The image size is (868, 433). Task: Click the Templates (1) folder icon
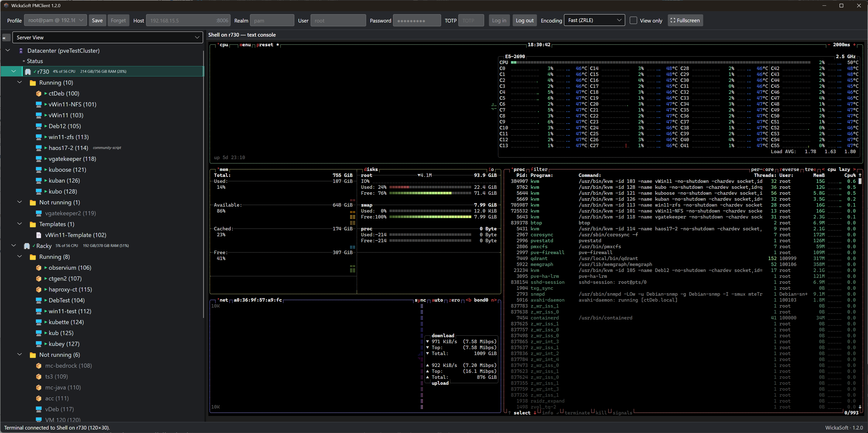pyautogui.click(x=33, y=224)
